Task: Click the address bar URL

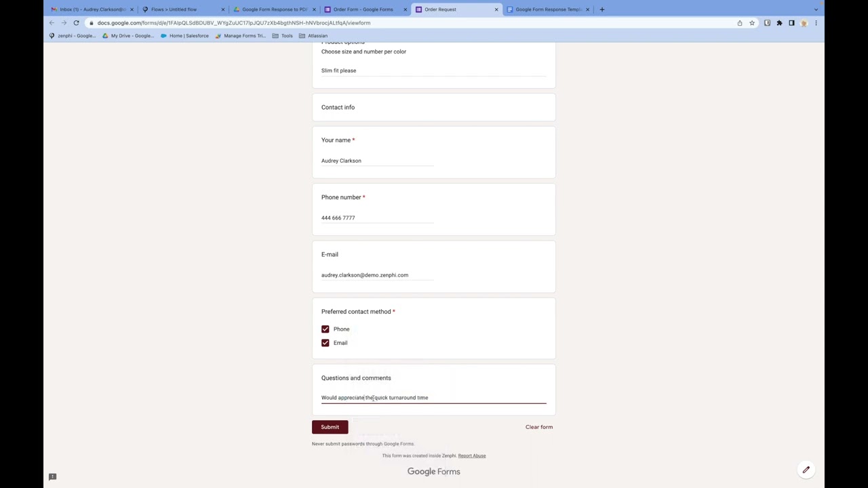Action: coord(234,23)
